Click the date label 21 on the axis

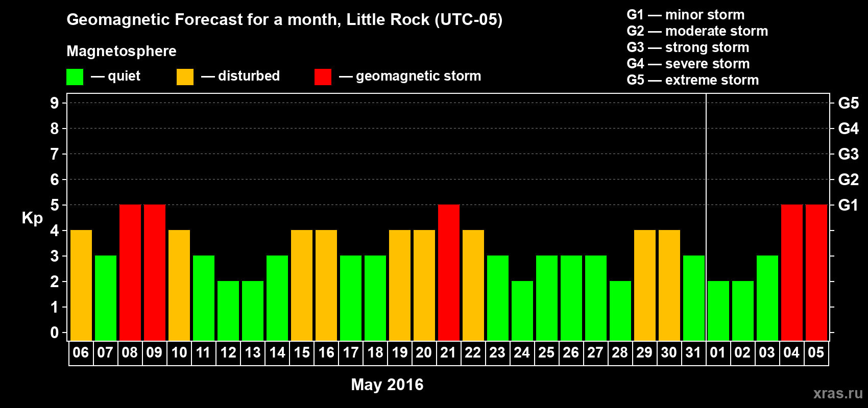tap(448, 353)
